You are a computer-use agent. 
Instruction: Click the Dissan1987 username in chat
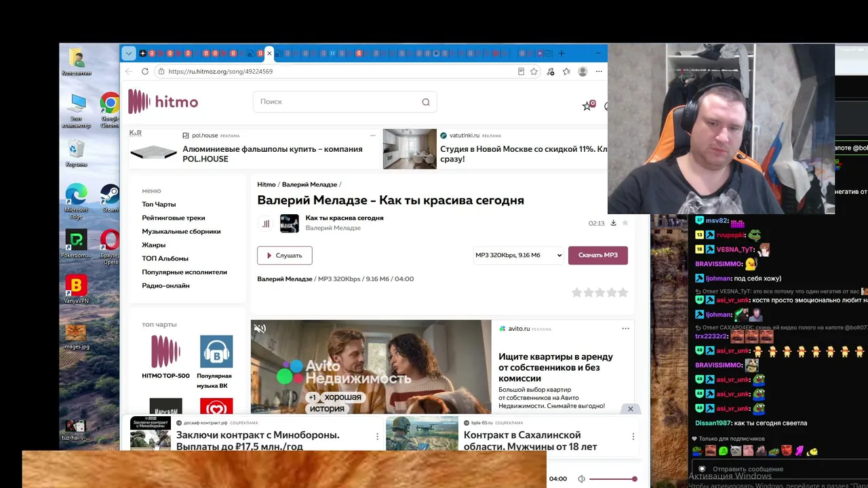[x=714, y=423]
